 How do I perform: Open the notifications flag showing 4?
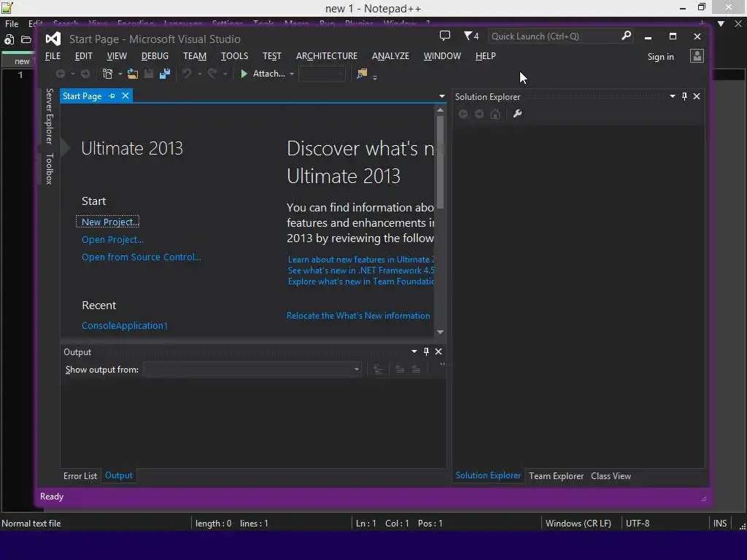pyautogui.click(x=471, y=36)
